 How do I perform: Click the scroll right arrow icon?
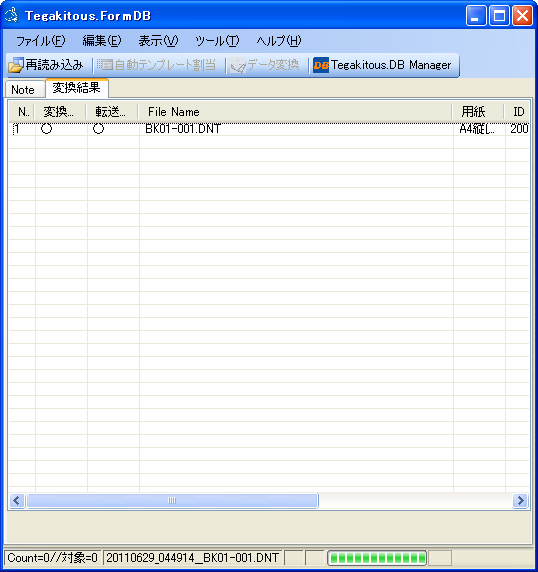tap(520, 500)
